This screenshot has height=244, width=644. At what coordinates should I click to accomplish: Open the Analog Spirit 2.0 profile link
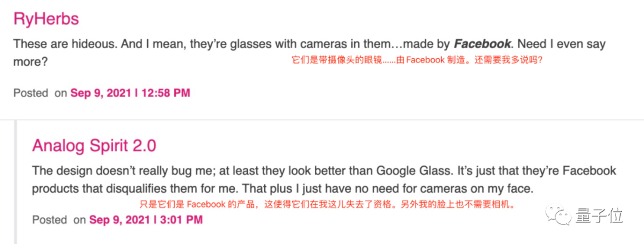pyautogui.click(x=94, y=145)
